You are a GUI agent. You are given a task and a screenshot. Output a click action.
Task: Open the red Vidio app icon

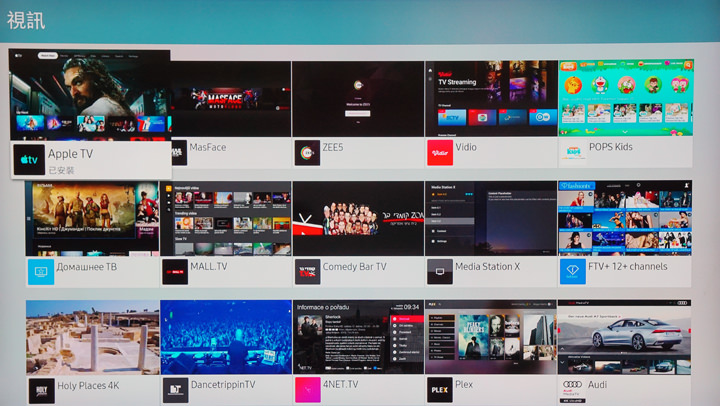coord(440,152)
